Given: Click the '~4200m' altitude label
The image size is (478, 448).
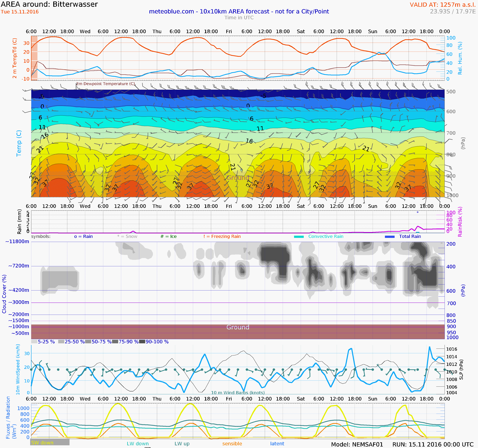Looking at the screenshot, I should 19,290.
